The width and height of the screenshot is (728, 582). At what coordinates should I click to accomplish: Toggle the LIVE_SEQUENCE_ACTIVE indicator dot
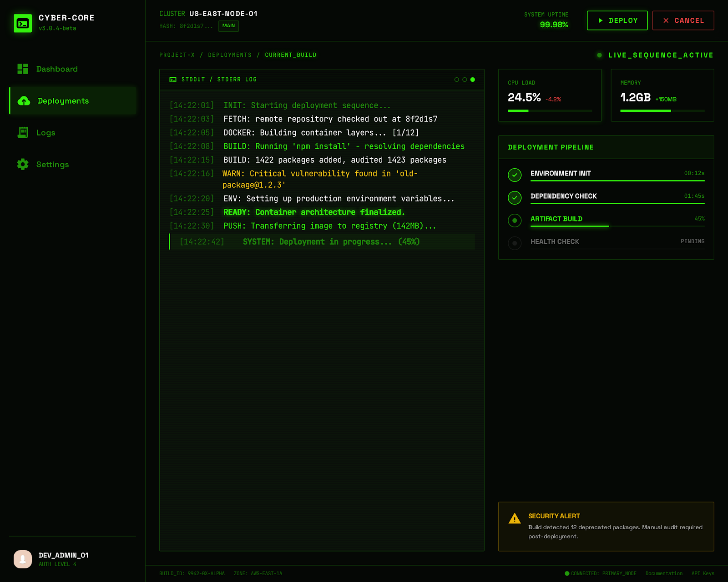pyautogui.click(x=600, y=55)
